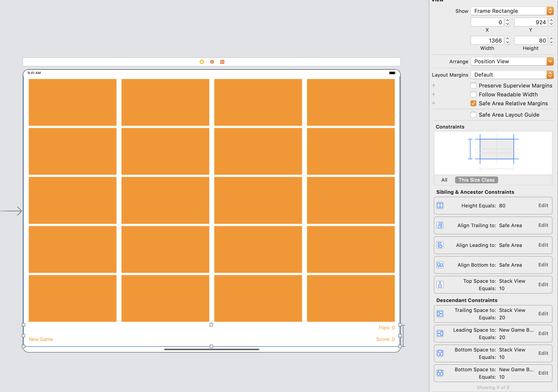Viewport: 558px width, 392px height.
Task: Select the This Size Class tab
Action: [x=476, y=180]
